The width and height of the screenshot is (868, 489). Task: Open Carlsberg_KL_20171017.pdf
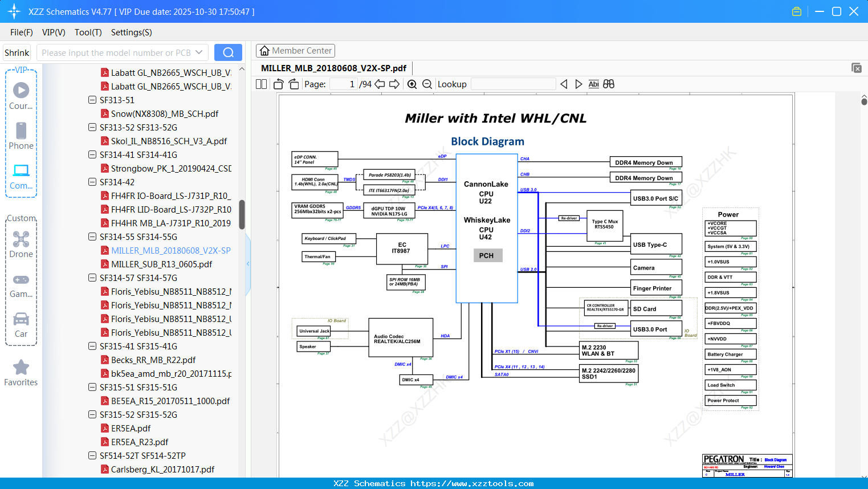tap(163, 469)
